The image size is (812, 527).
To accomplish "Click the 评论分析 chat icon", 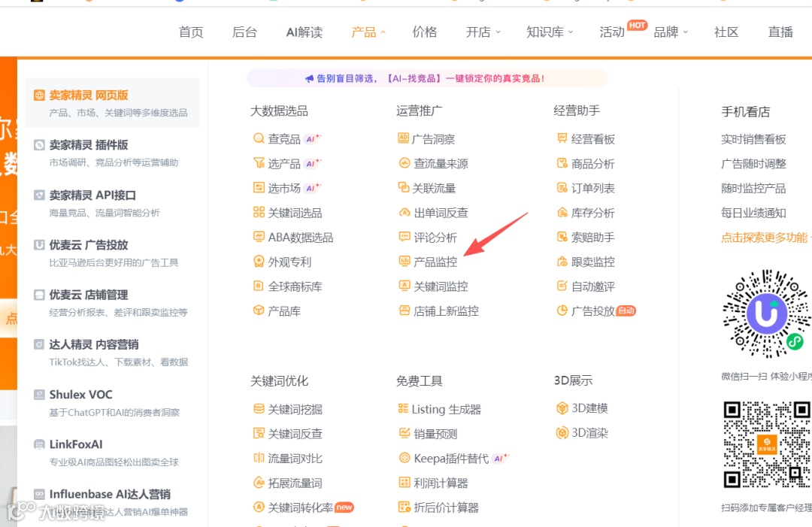I will point(404,237).
